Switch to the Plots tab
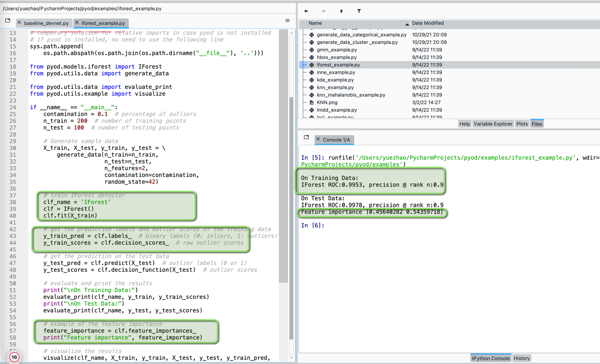Viewport: 600px width, 364px height. 522,124
